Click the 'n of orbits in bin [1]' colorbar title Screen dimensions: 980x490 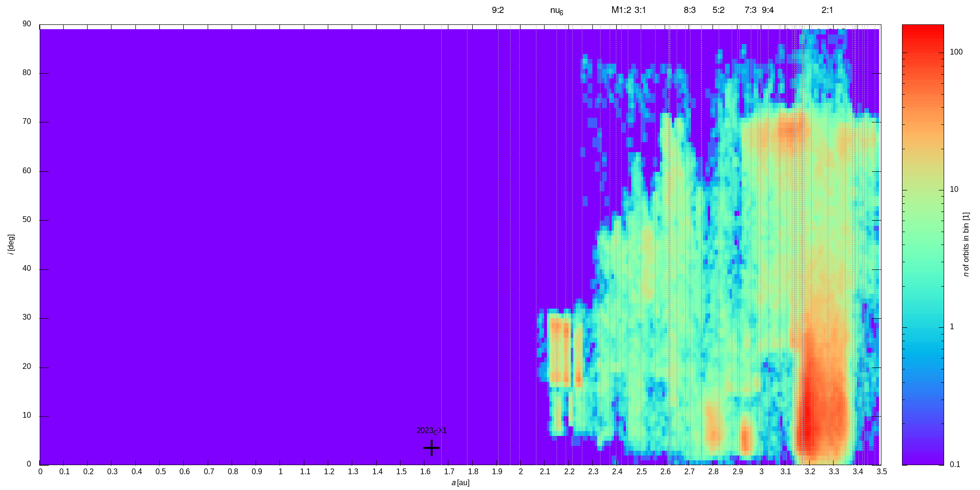pos(966,245)
